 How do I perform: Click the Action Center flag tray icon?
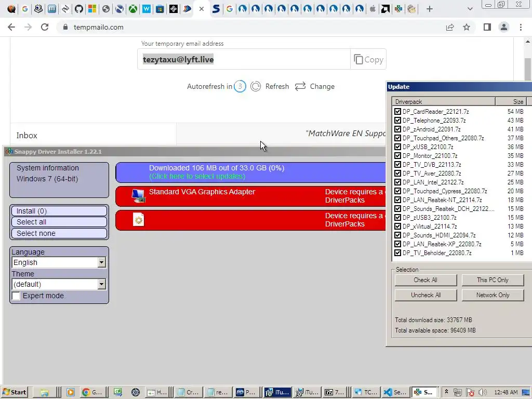pyautogui.click(x=470, y=392)
